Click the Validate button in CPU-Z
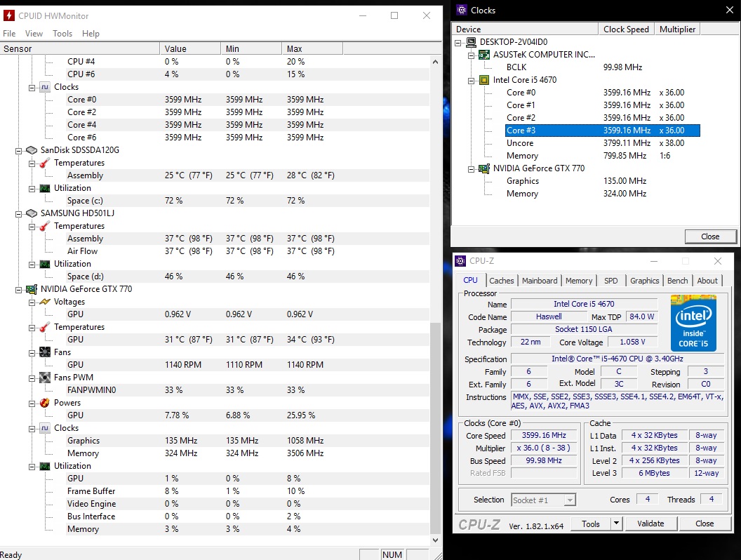 coord(650,524)
